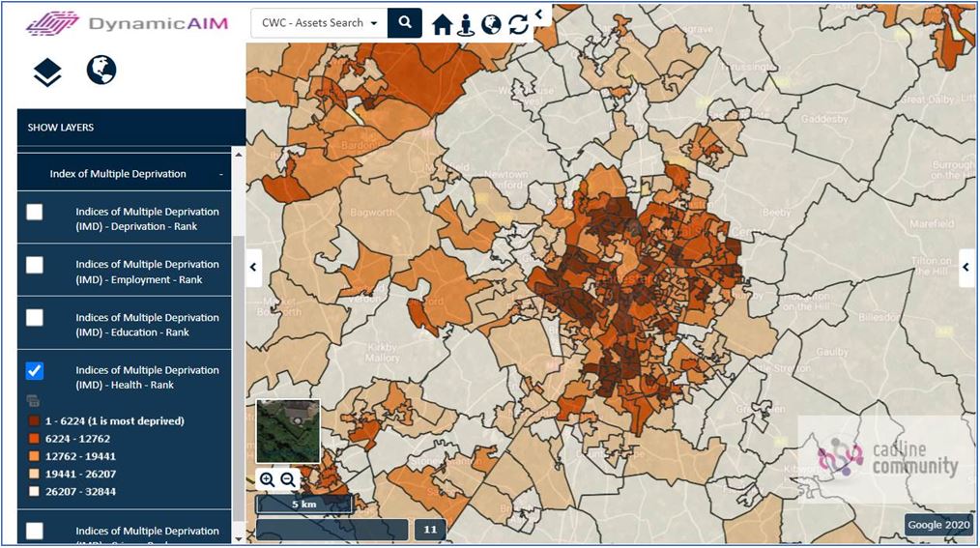Viewport: 980px width, 548px height.
Task: Click the 5 km scale bar
Action: [x=304, y=504]
